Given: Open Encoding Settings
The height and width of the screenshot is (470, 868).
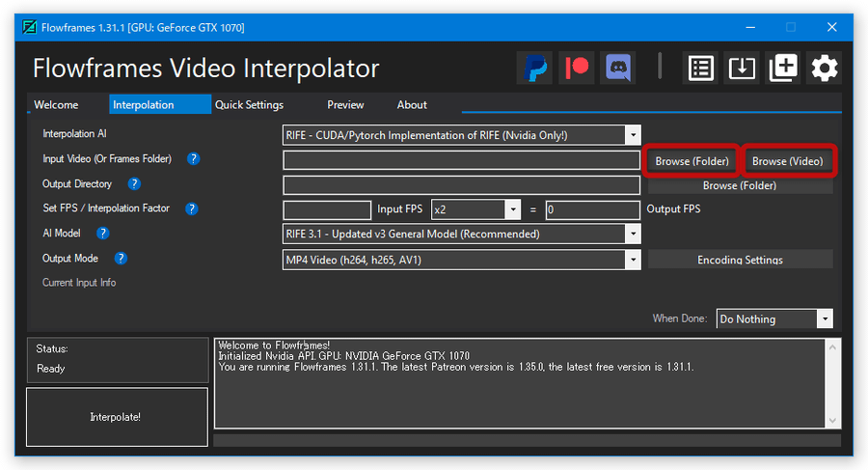Looking at the screenshot, I should coord(740,260).
